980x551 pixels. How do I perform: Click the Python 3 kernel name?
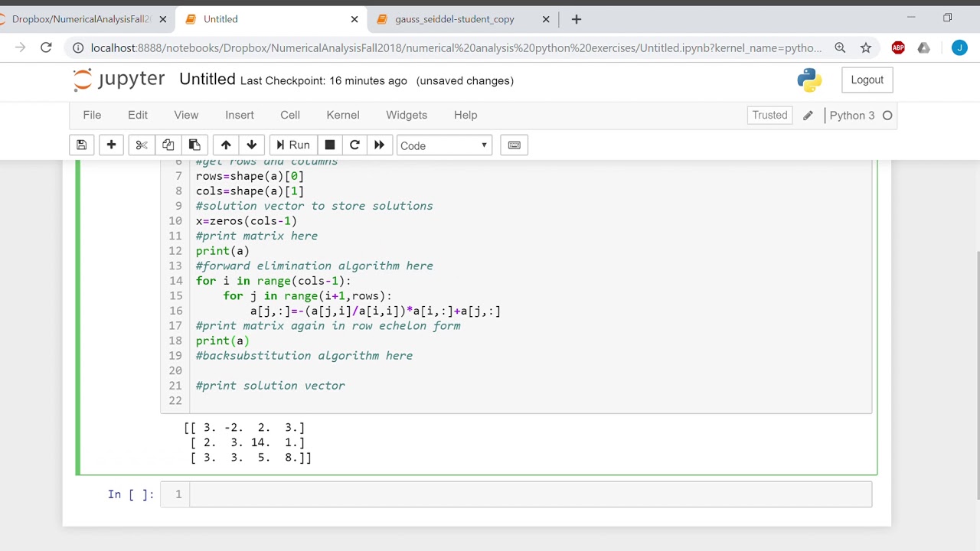(x=851, y=116)
